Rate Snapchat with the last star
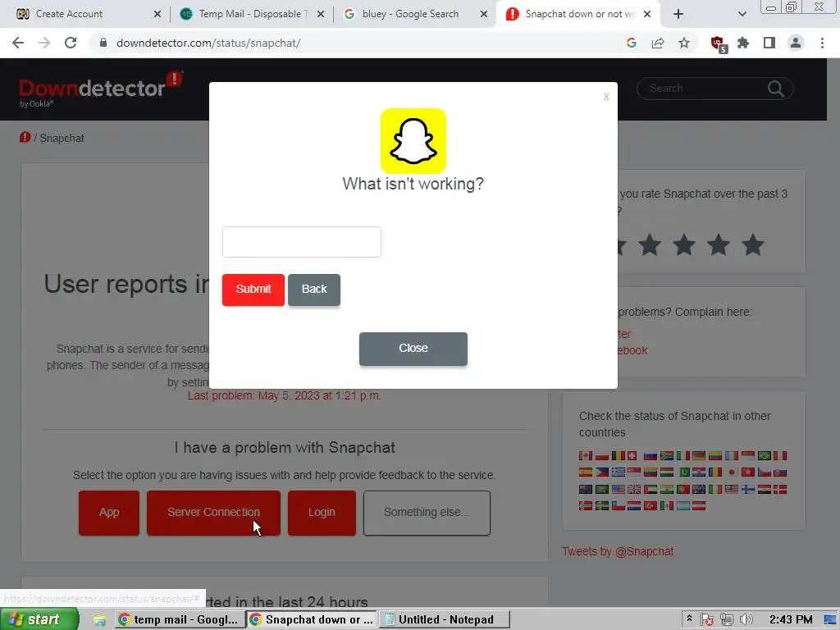Screen dimensions: 840x630 tap(753, 244)
